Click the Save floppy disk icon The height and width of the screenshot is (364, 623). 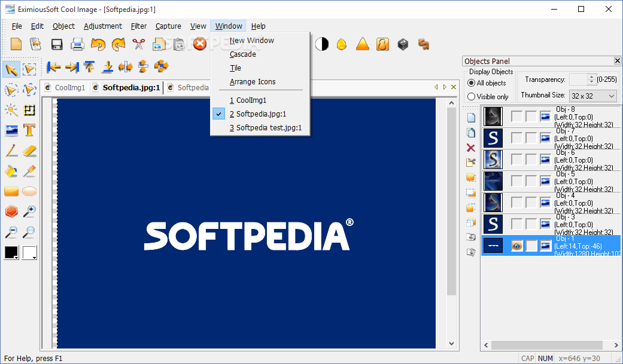[57, 44]
